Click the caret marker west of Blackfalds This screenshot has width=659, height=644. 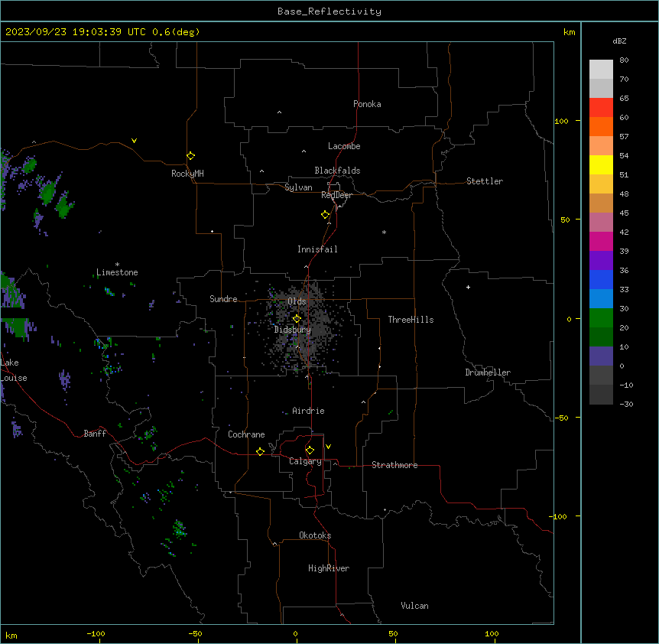click(x=261, y=171)
